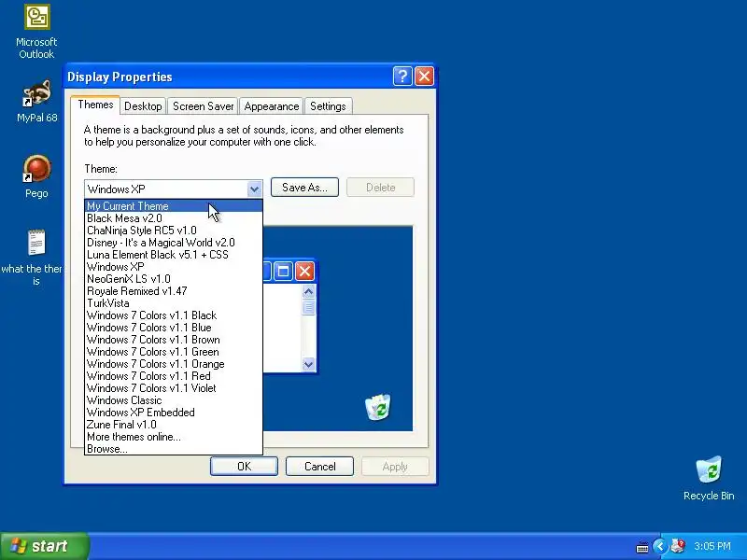Switch to the Desktop tab
The height and width of the screenshot is (560, 747).
(143, 106)
